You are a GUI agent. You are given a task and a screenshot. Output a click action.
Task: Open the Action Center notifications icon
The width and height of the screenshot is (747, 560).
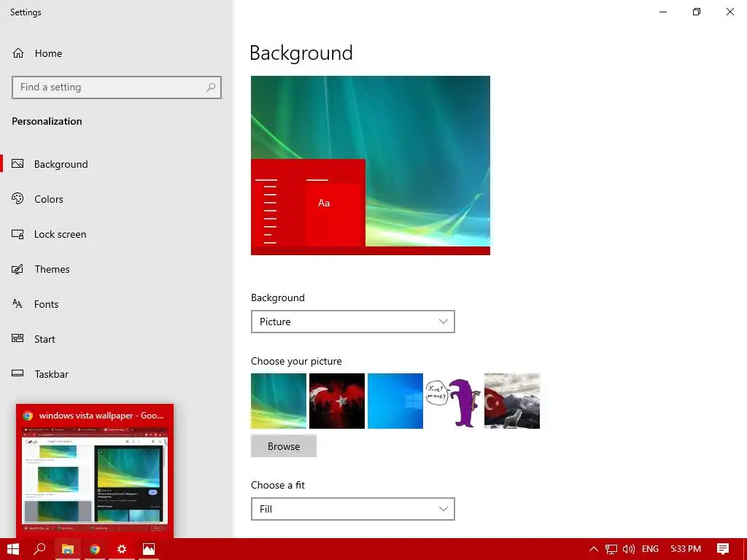723,549
